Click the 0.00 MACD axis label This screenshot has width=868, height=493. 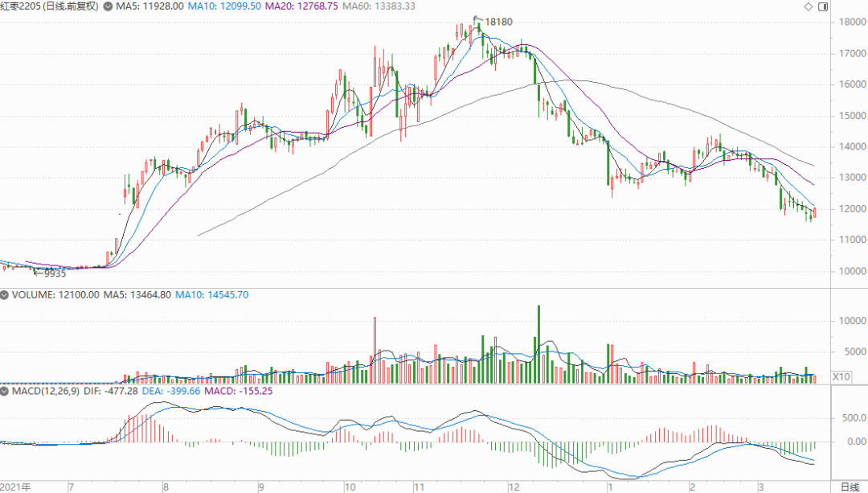pyautogui.click(x=857, y=442)
